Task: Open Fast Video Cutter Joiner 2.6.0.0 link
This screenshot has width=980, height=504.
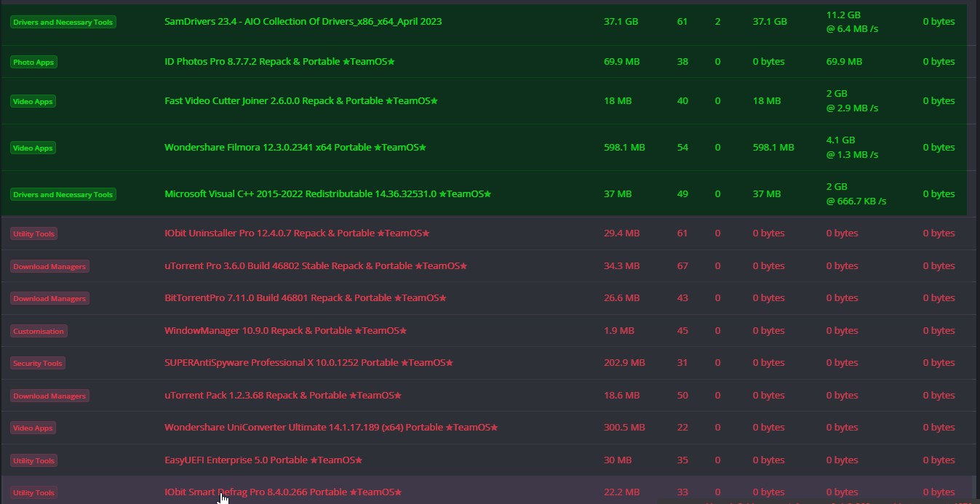Action: pyautogui.click(x=301, y=101)
